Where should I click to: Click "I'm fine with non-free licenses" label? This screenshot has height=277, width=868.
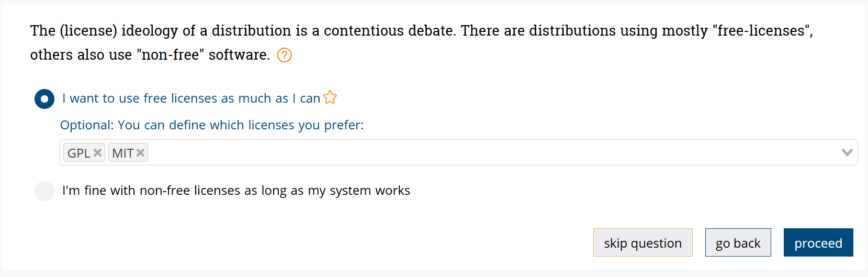tap(236, 191)
